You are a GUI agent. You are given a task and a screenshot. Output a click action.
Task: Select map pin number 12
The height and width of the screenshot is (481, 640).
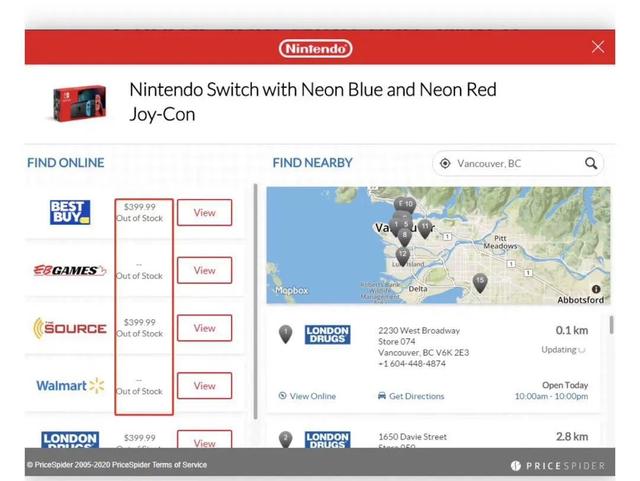coord(403,256)
